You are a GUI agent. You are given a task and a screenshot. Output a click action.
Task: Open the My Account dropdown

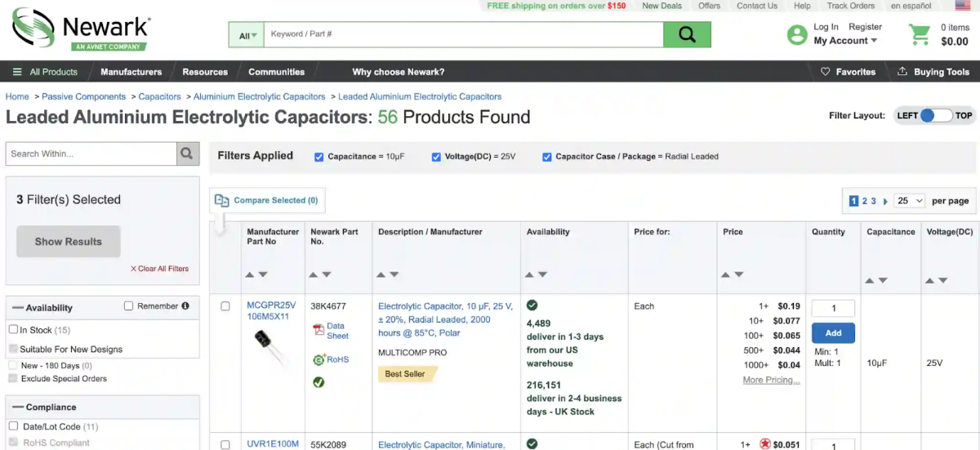click(845, 41)
